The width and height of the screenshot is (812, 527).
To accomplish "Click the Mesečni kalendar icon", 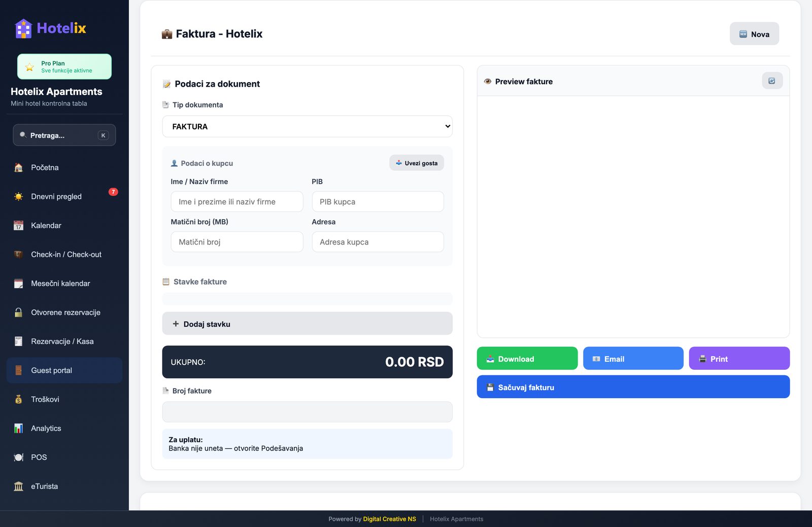I will click(19, 284).
